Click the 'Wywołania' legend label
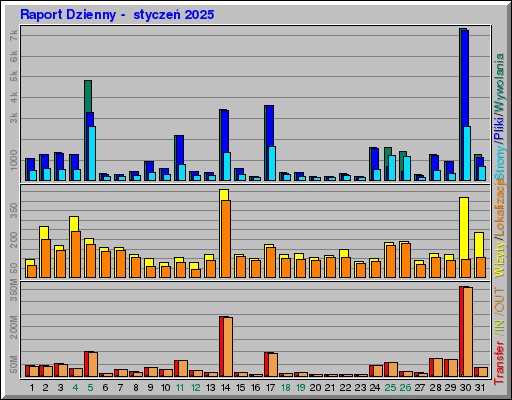 (x=499, y=82)
